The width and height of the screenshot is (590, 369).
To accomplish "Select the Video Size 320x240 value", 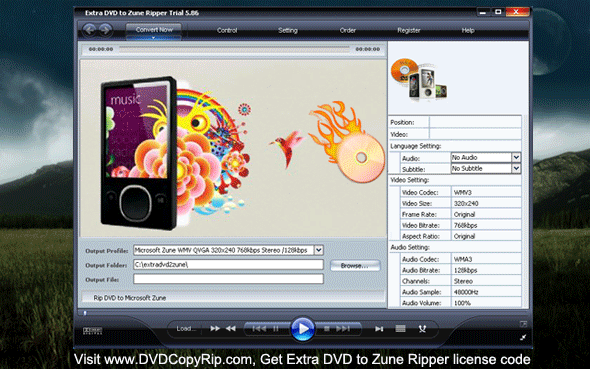I will pos(486,203).
